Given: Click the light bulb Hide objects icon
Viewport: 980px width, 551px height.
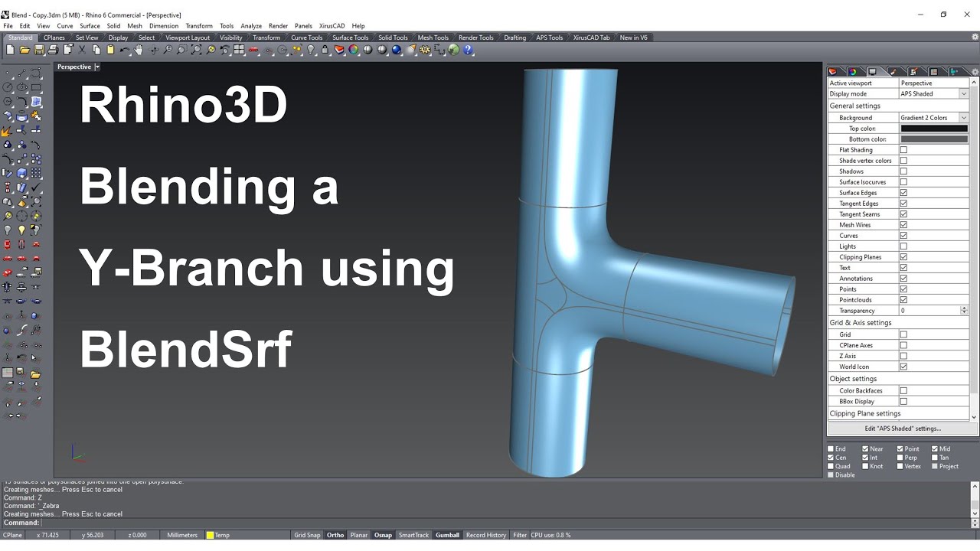Looking at the screenshot, I should pos(311,50).
